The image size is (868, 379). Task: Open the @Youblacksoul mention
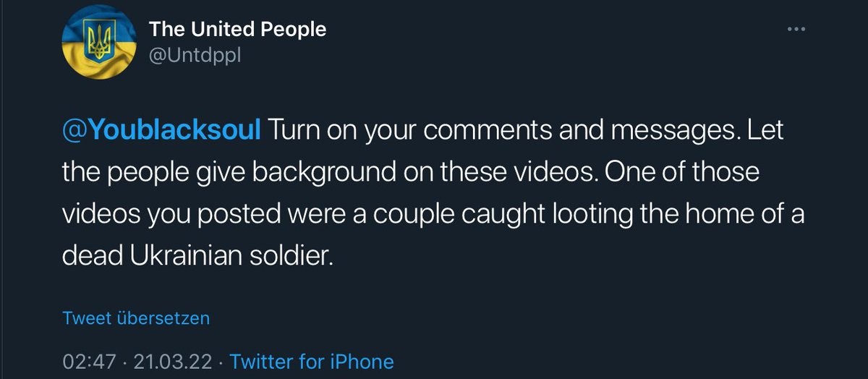pyautogui.click(x=162, y=132)
